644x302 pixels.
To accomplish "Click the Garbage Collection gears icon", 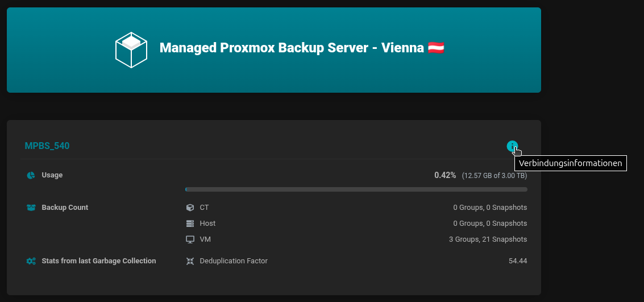I will (x=31, y=261).
